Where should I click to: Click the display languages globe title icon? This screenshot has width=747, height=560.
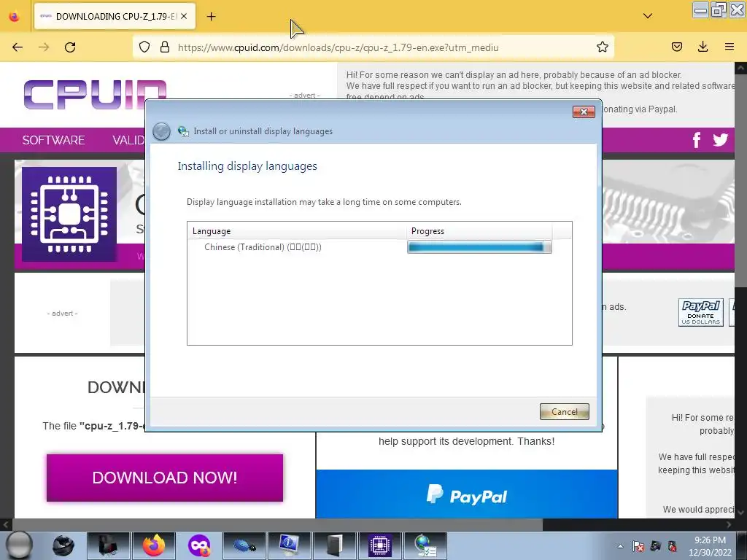(x=183, y=131)
